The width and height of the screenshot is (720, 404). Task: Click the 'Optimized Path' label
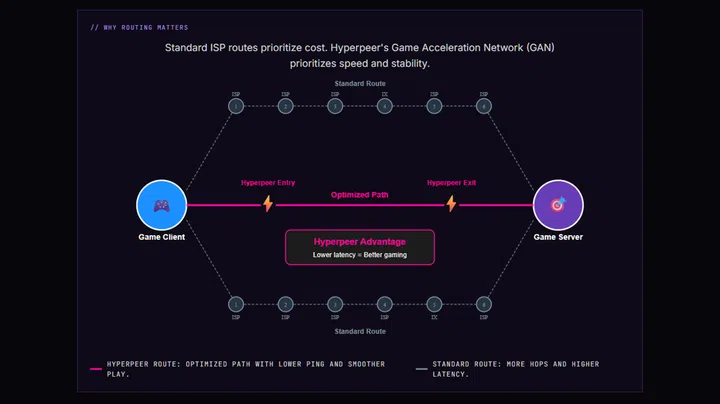360,195
